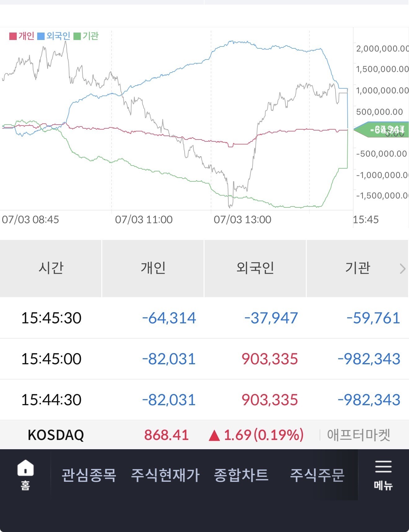The image size is (409, 532).
Task: Select the 외국인 column header
Action: tap(255, 268)
